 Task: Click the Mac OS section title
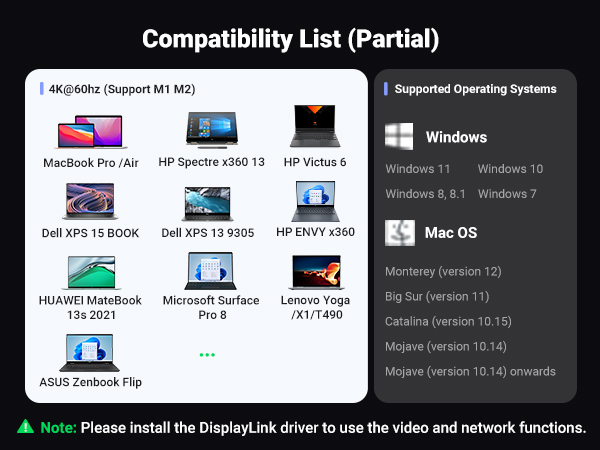451,233
